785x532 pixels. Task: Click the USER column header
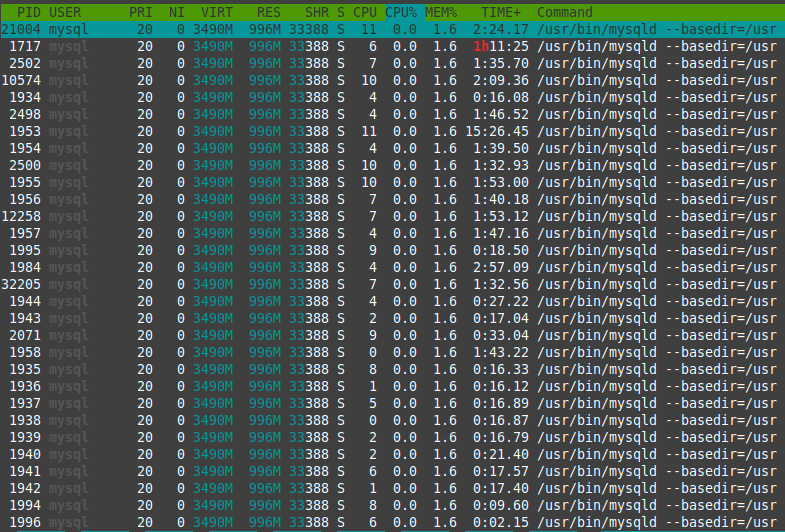(x=65, y=12)
